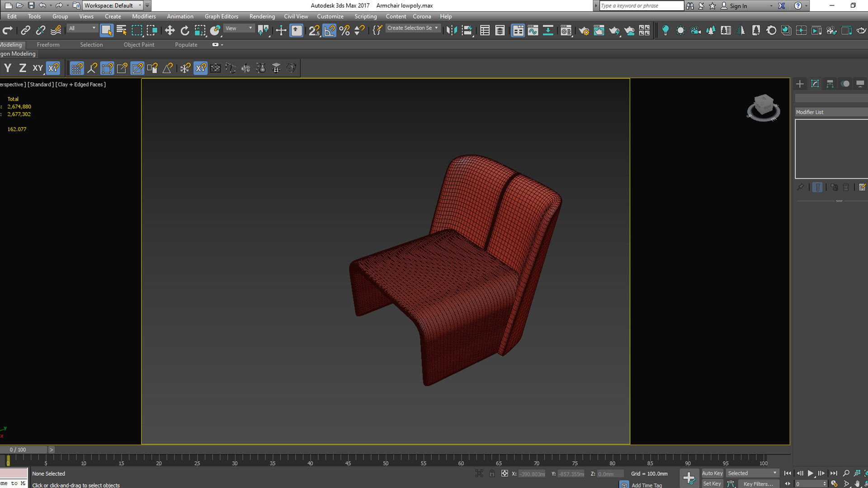Open Select by Name list
The height and width of the screenshot is (488, 868).
[x=122, y=30]
